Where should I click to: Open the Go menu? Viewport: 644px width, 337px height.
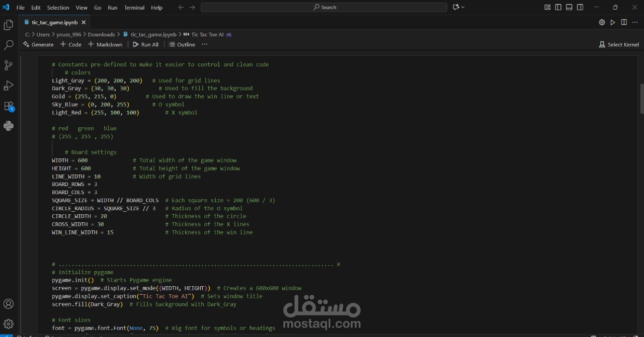pyautogui.click(x=98, y=8)
